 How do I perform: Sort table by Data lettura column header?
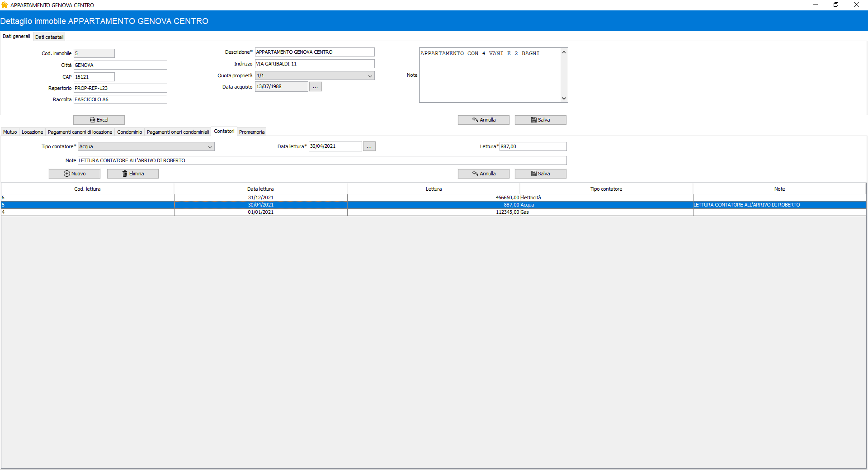tap(260, 189)
